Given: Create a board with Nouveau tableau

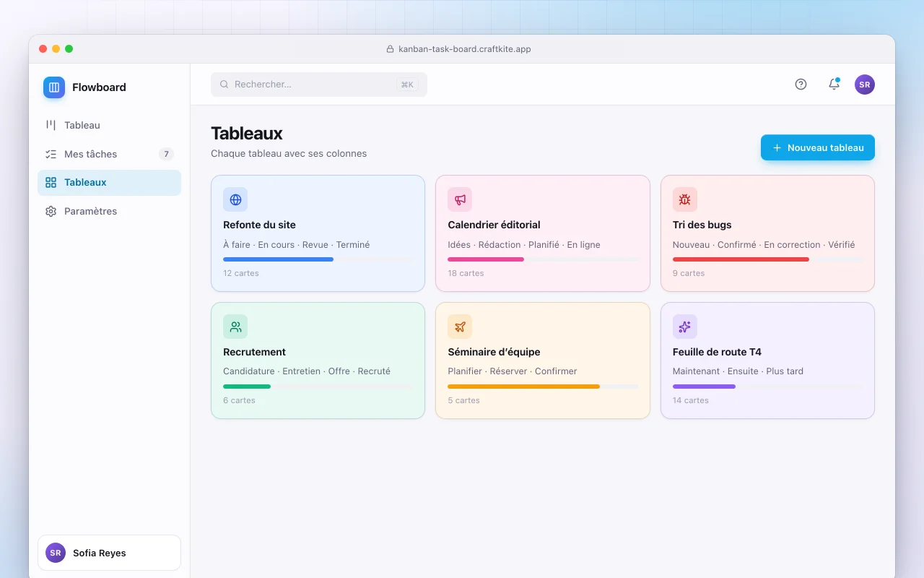Looking at the screenshot, I should (818, 147).
